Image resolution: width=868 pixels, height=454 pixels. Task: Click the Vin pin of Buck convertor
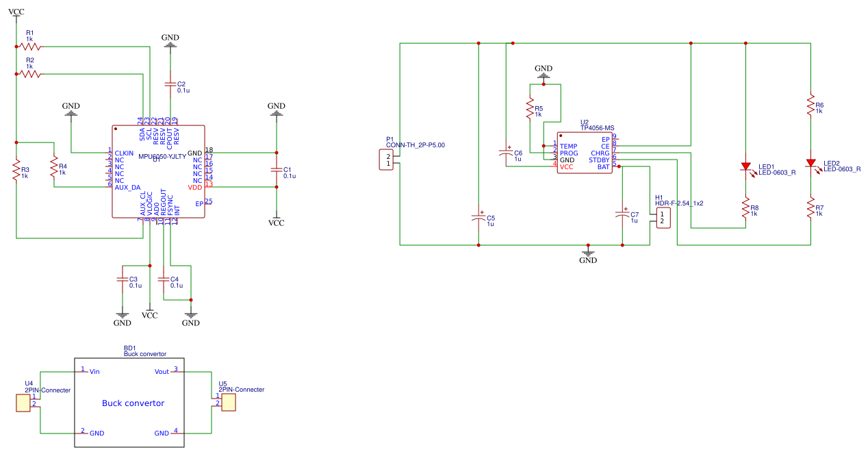(x=94, y=371)
